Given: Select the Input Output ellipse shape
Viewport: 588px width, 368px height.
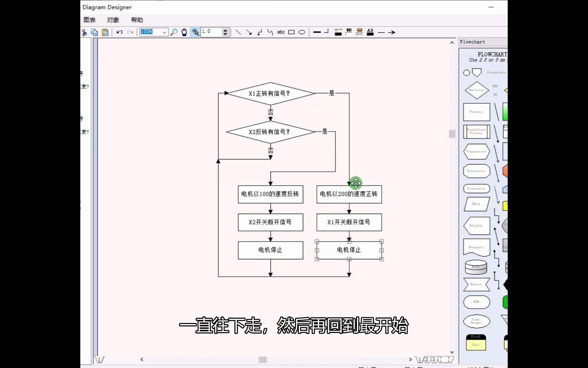Looking at the screenshot, I should tap(476, 321).
